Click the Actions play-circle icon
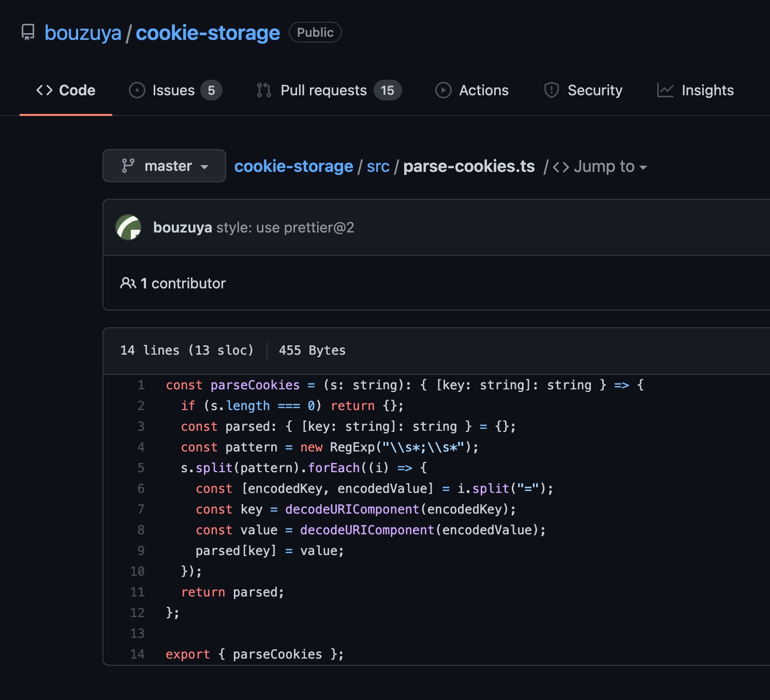 click(x=443, y=90)
